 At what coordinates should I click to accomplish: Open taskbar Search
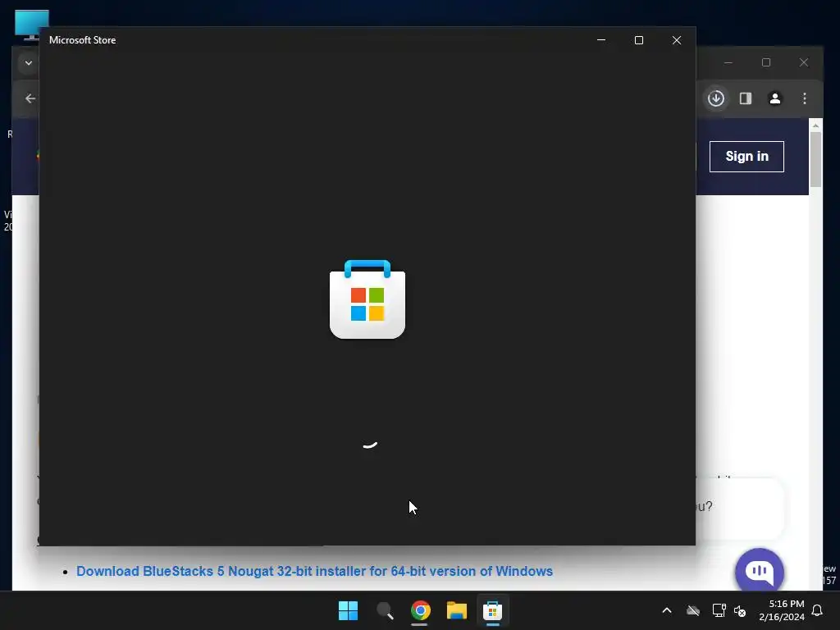point(385,610)
